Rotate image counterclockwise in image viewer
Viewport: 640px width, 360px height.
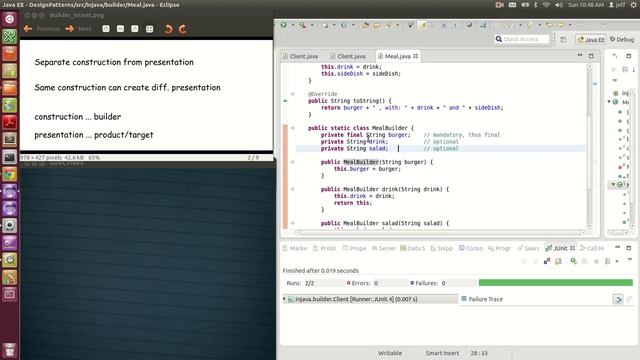click(x=168, y=29)
